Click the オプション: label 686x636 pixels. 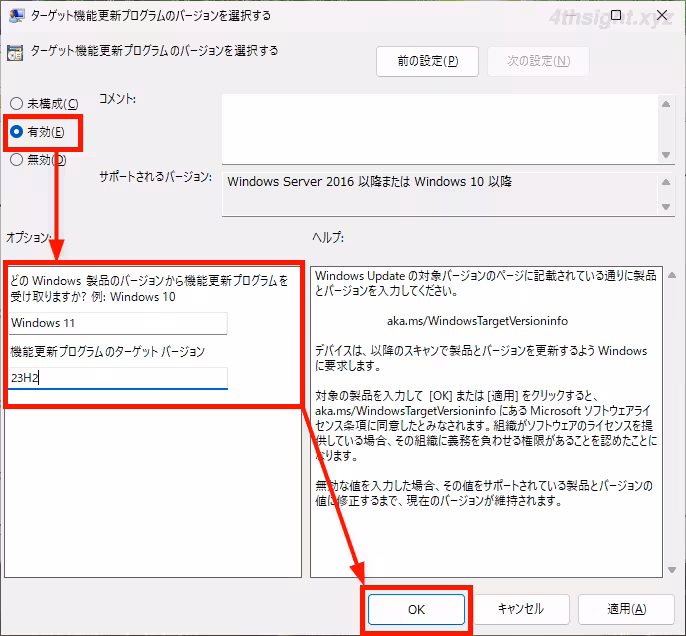pos(28,238)
